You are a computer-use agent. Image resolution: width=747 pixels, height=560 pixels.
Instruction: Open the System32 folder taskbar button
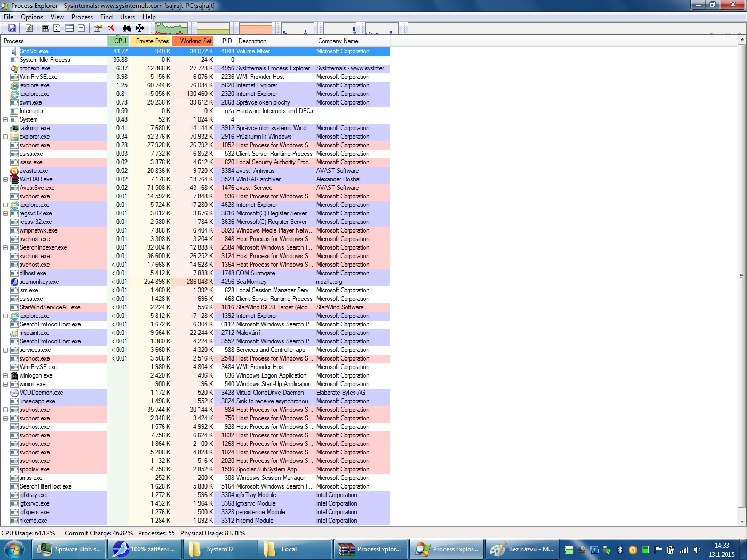pos(220,549)
